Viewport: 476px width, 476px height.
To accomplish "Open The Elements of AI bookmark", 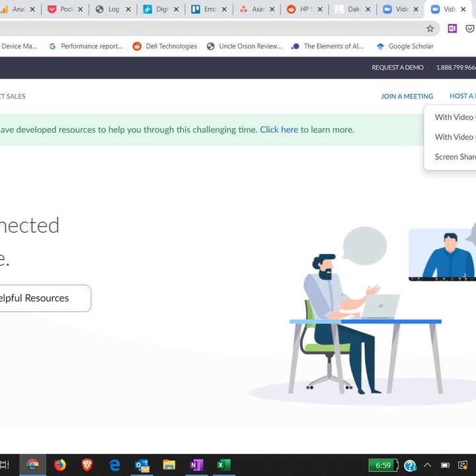I will pyautogui.click(x=327, y=46).
